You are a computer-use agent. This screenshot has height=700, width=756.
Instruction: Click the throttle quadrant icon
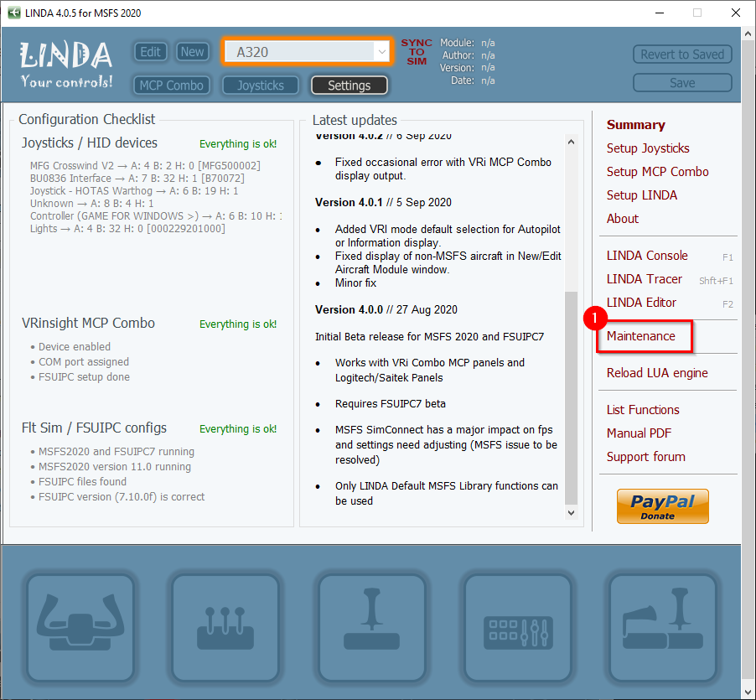point(225,627)
